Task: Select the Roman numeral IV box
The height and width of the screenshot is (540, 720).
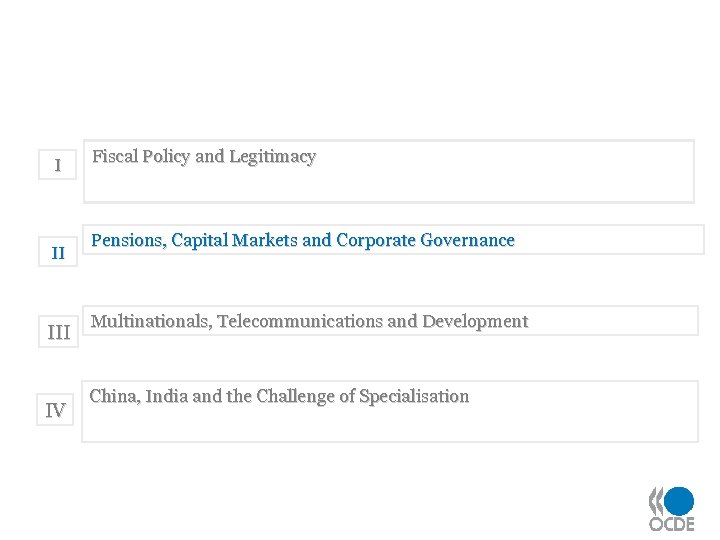Action: (56, 410)
